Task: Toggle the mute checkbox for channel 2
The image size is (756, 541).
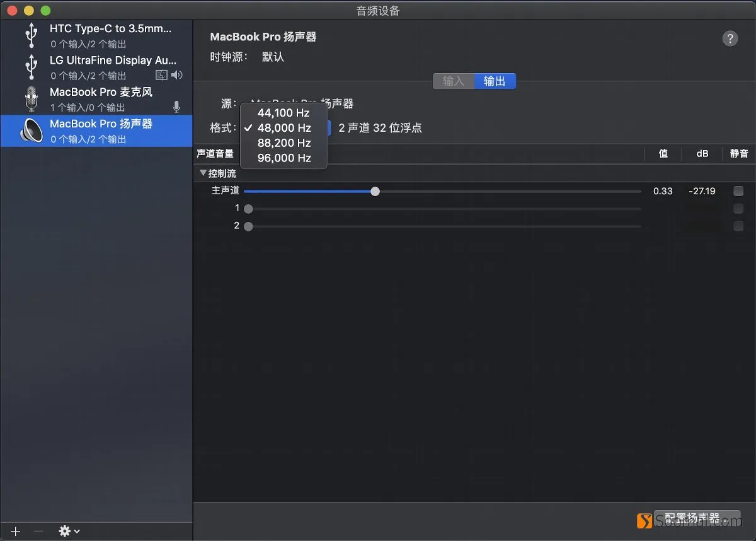Action: click(738, 226)
